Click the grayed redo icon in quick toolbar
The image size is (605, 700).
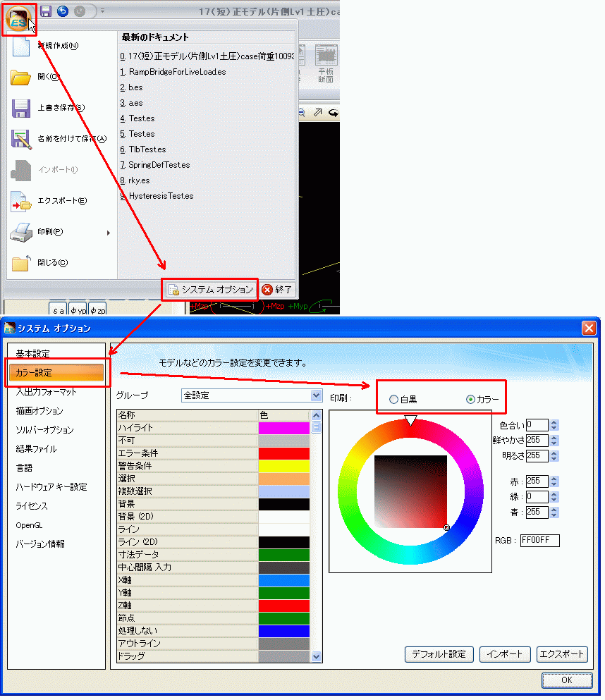[x=80, y=11]
